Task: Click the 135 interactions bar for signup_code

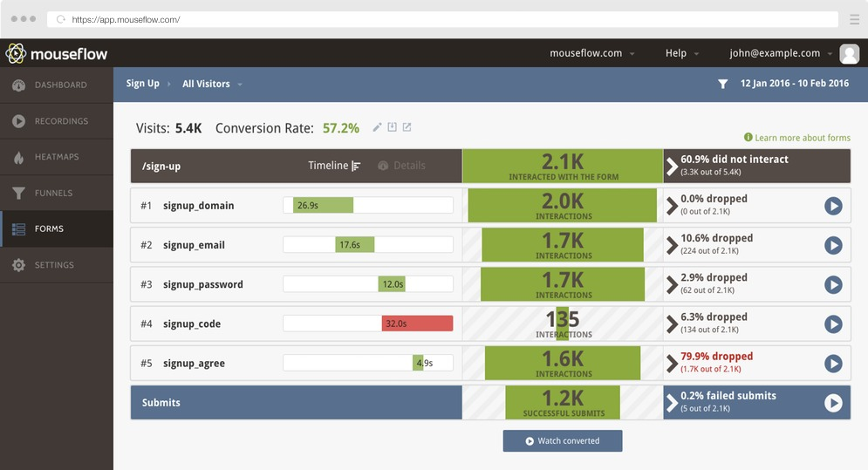Action: (x=563, y=324)
